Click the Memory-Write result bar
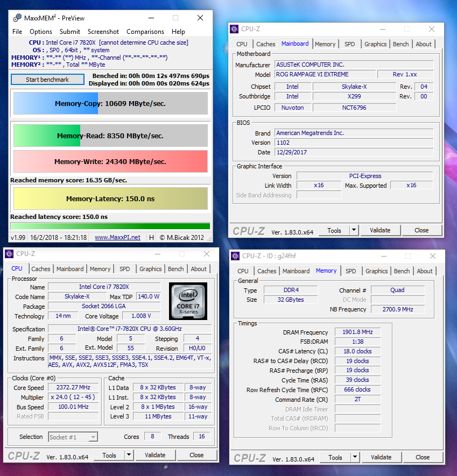The width and height of the screenshot is (457, 476). click(110, 161)
